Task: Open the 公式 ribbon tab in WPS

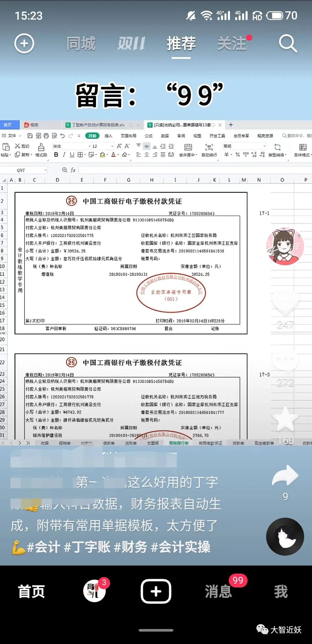Action: 149,136
